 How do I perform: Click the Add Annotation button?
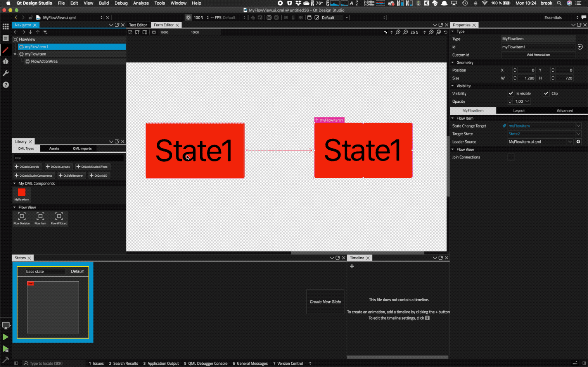click(x=538, y=55)
